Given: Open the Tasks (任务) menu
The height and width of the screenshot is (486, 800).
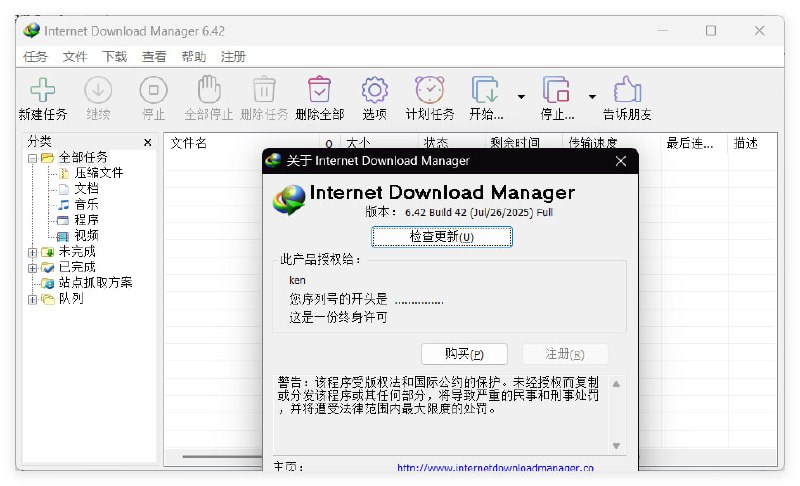Looking at the screenshot, I should click(35, 57).
